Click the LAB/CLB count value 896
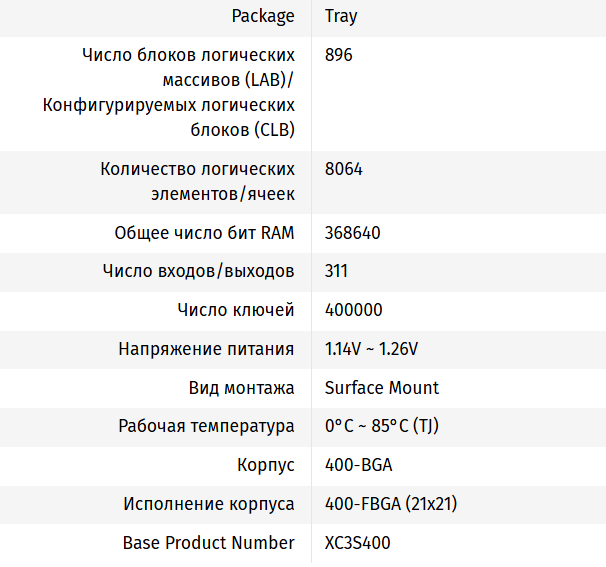 pos(339,55)
